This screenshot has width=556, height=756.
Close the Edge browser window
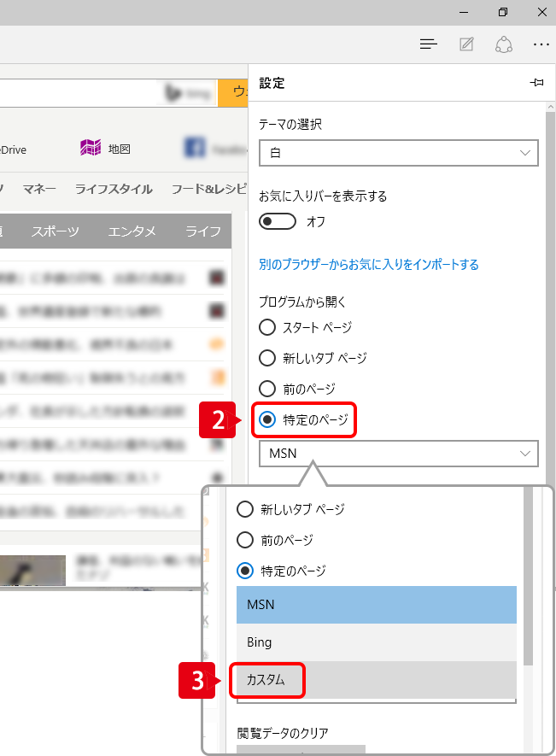point(542,13)
